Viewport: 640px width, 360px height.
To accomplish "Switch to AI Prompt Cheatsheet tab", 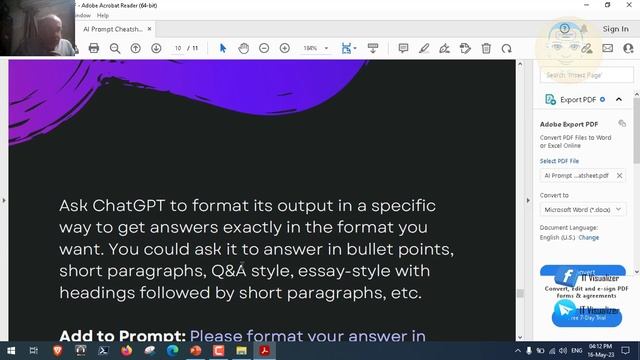I will pyautogui.click(x=113, y=29).
